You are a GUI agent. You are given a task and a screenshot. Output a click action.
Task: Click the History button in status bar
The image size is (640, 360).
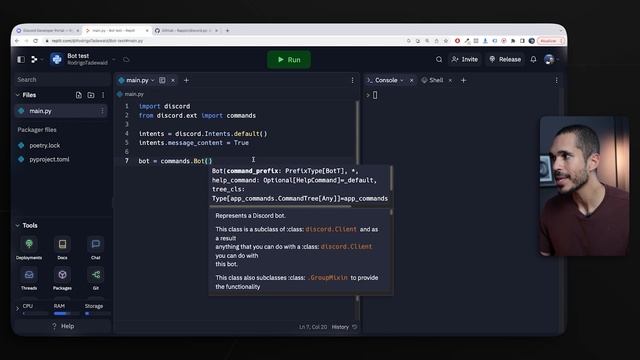click(344, 327)
